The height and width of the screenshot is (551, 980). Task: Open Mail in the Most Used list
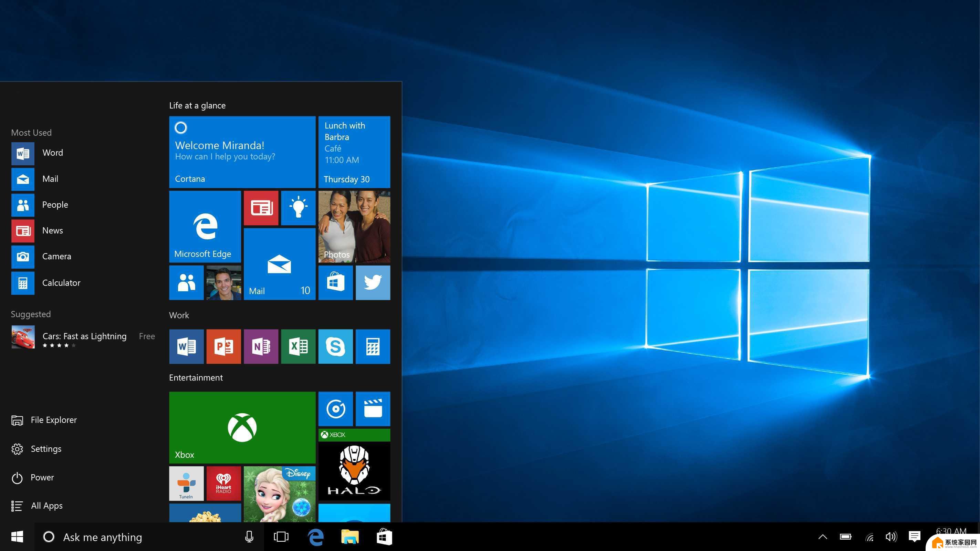35,179
